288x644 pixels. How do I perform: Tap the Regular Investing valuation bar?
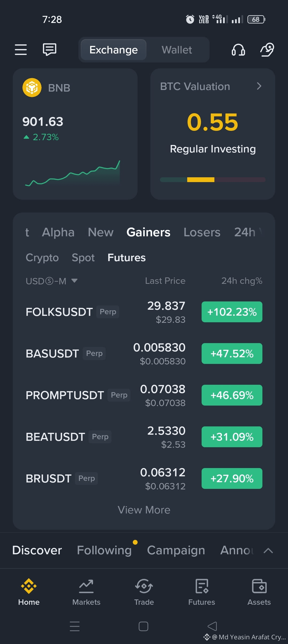[213, 180]
